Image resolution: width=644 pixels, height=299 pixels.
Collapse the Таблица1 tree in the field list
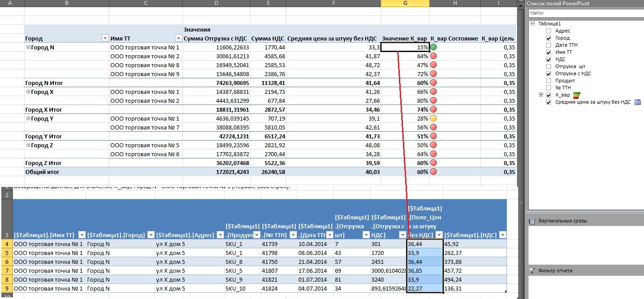pos(532,24)
